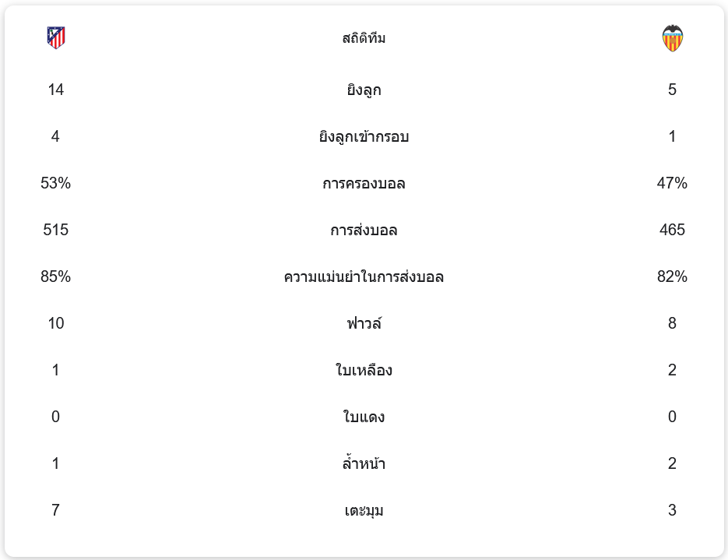The width and height of the screenshot is (728, 560).
Task: Select the 515 passes value
Action: (56, 230)
